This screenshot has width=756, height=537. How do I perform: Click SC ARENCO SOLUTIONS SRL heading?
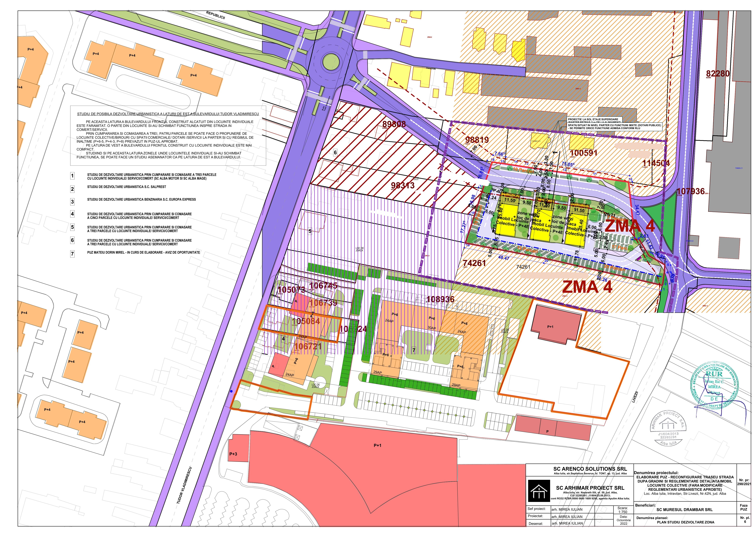click(x=590, y=469)
